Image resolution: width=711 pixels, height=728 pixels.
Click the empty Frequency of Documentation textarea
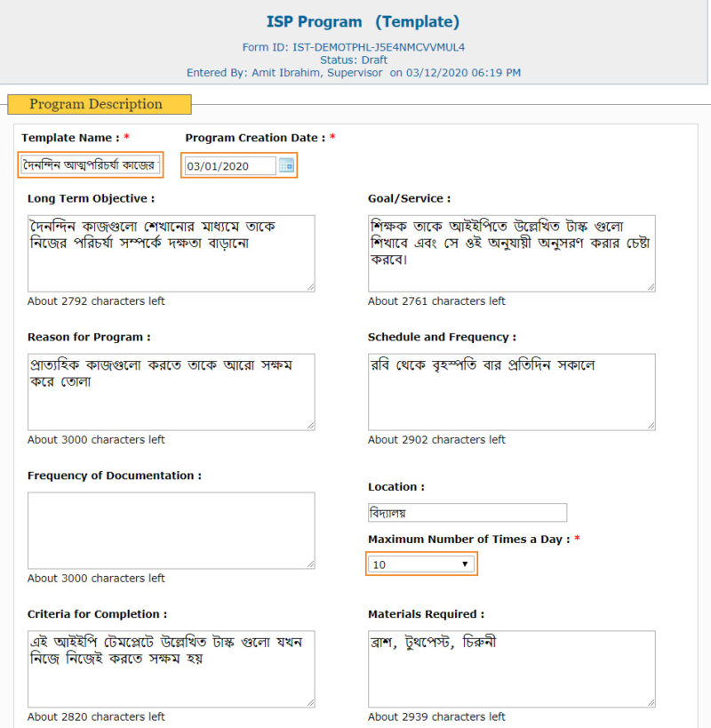tap(171, 531)
